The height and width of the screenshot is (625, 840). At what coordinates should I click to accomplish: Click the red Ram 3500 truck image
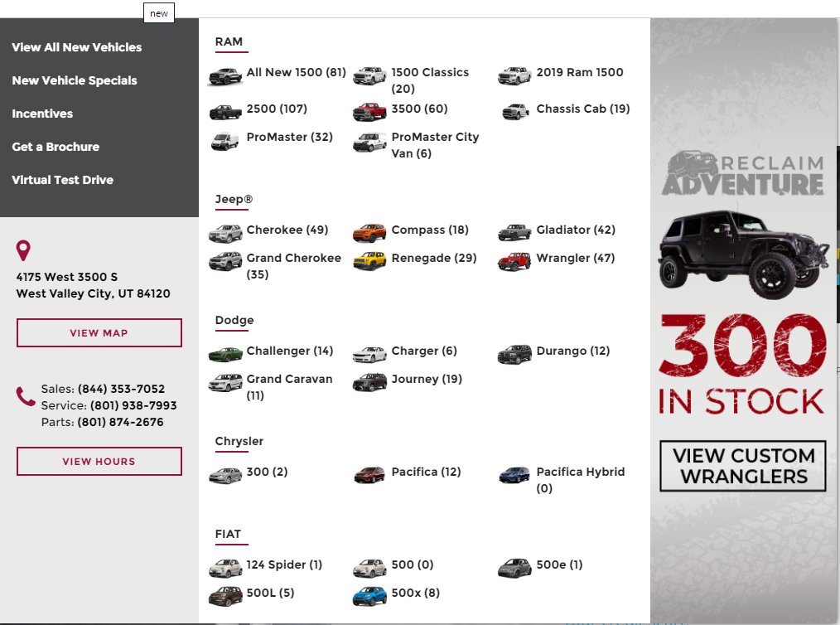(x=369, y=112)
